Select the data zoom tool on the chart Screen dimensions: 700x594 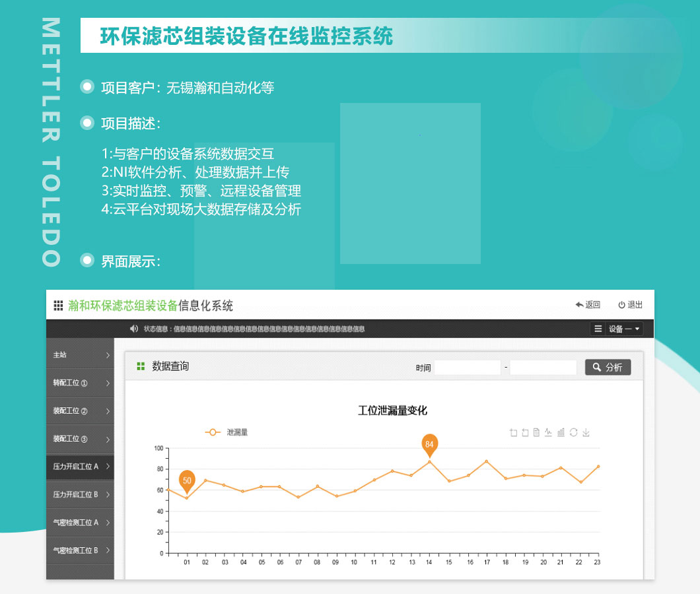513,432
